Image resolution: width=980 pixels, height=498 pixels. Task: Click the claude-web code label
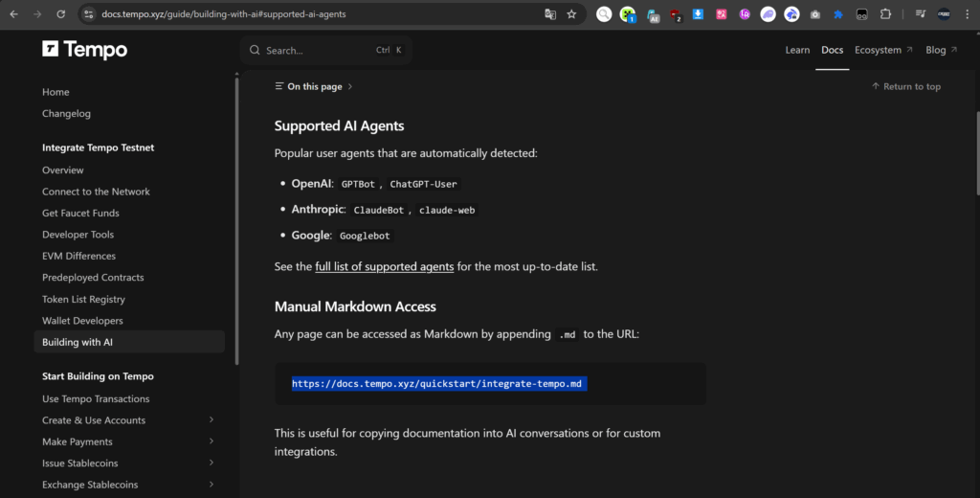[x=447, y=210]
